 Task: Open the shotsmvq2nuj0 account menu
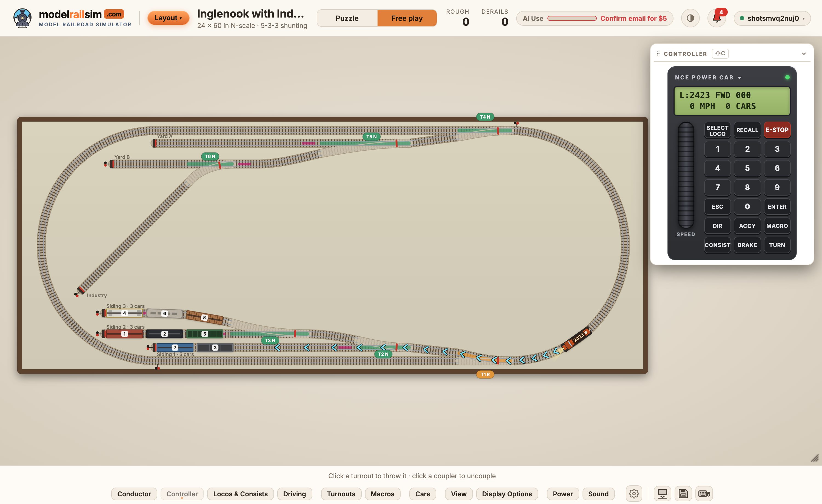772,18
